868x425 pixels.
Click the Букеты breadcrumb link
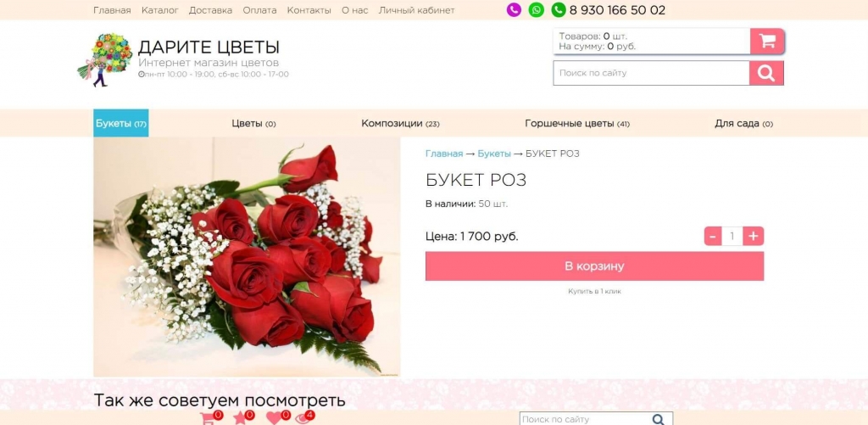tap(494, 154)
